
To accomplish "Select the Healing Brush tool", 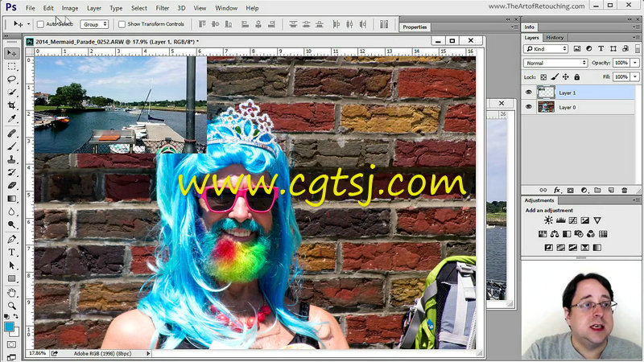I will click(x=11, y=134).
